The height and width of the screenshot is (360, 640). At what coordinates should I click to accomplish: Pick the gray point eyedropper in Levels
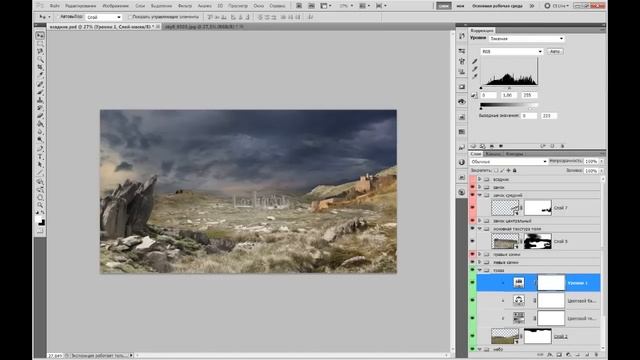[475, 69]
